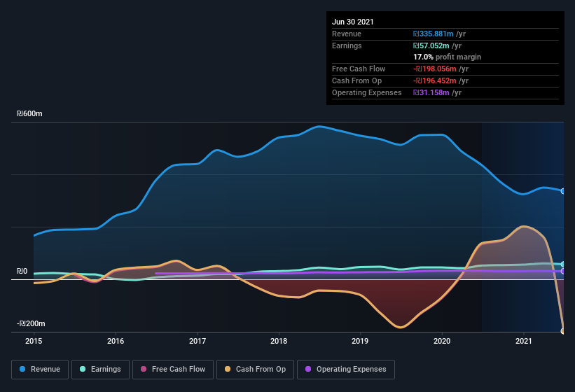Click the -₪200m y-axis label
Viewport: 575px width, 392px height.
pyautogui.click(x=31, y=323)
